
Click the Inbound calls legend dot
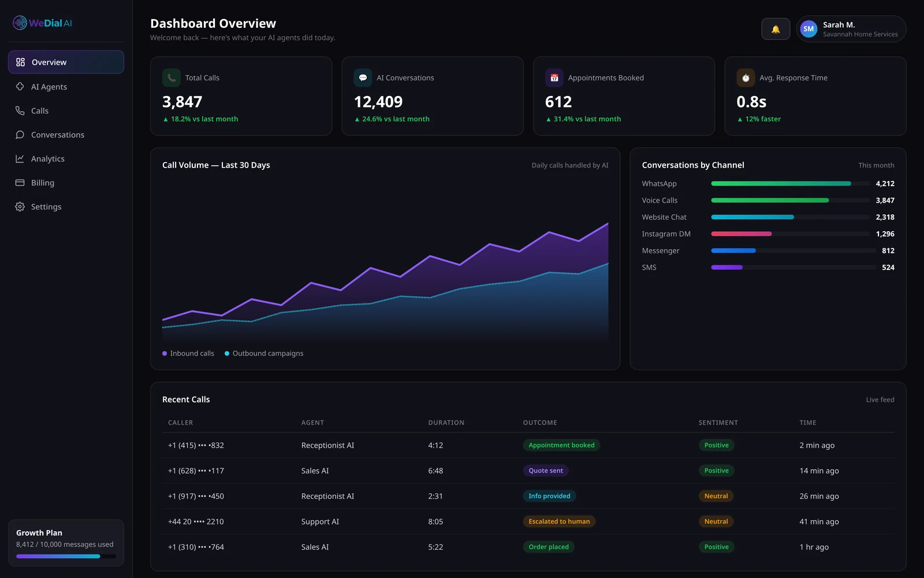click(x=165, y=353)
